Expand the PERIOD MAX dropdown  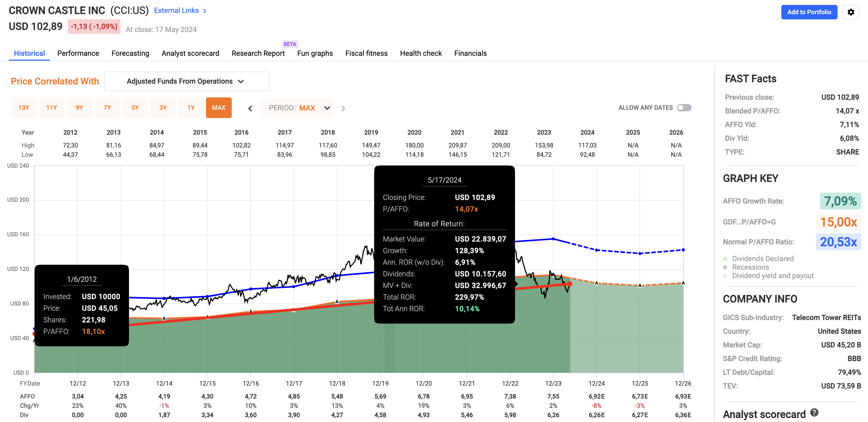pyautogui.click(x=296, y=108)
